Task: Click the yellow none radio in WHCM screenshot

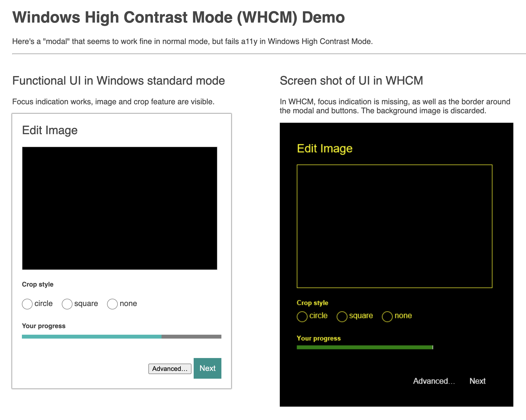Action: pyautogui.click(x=387, y=317)
